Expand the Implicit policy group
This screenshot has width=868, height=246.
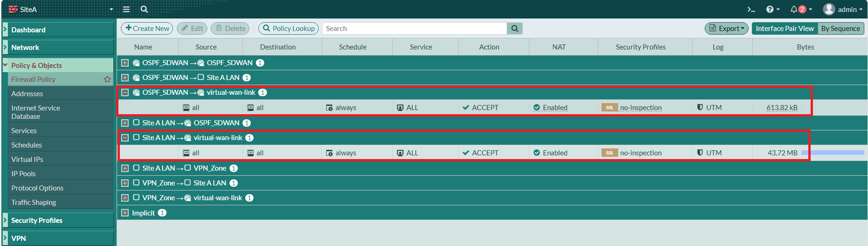click(x=125, y=213)
